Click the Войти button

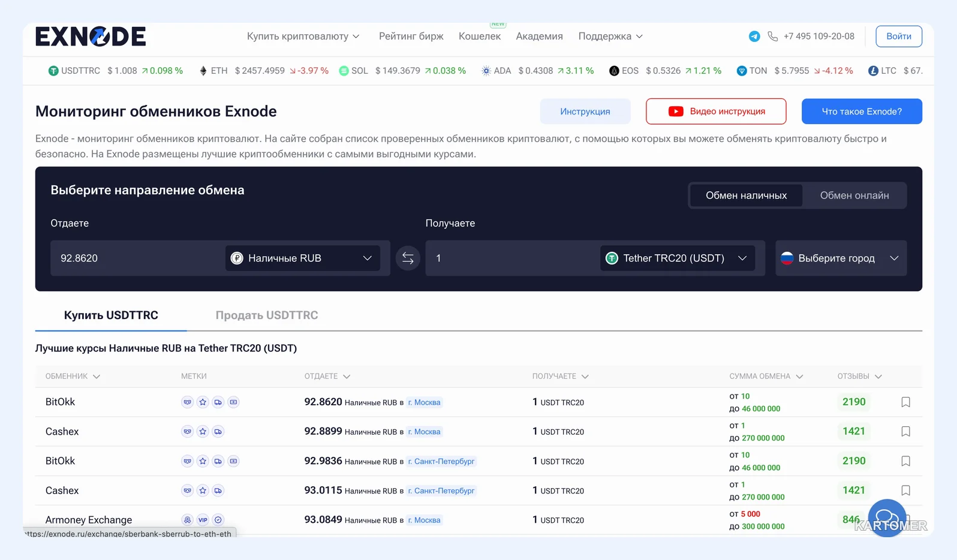(899, 37)
